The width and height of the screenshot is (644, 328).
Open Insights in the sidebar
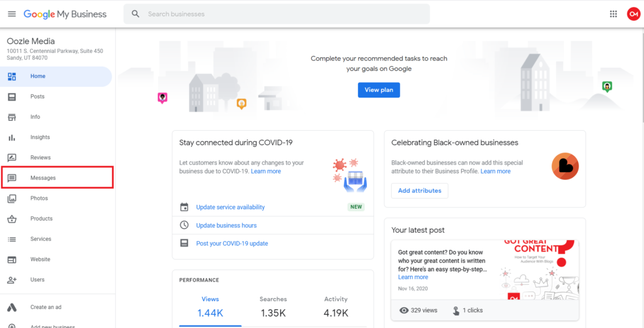tap(57, 138)
